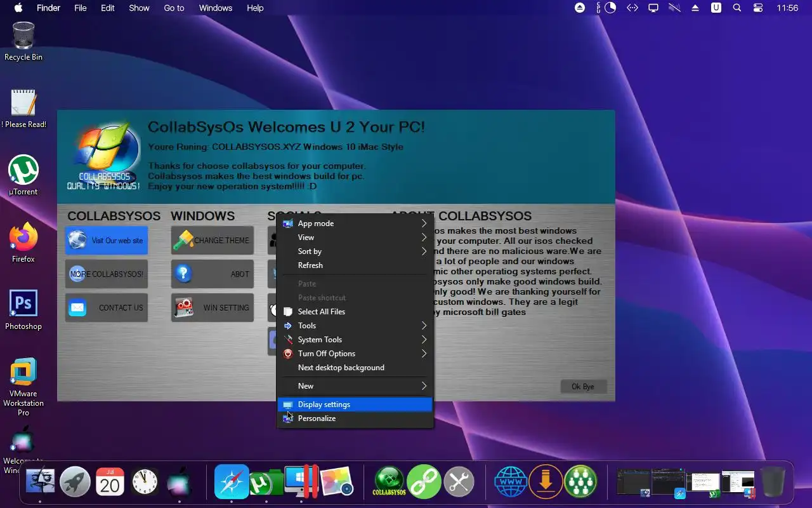Open the blue WWW globe dock icon
Viewport: 812px width, 508px height.
point(511,482)
